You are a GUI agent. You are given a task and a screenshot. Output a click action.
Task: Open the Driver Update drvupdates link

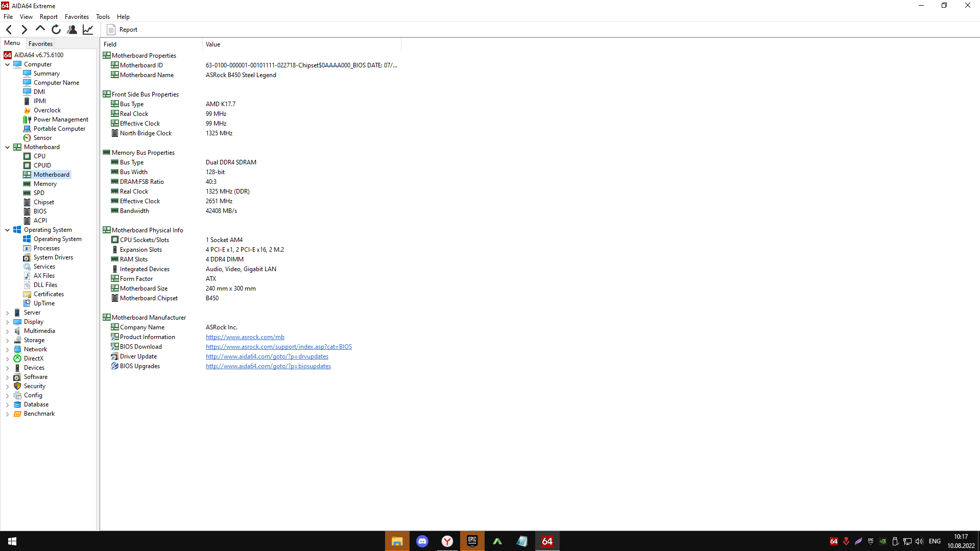pos(267,356)
